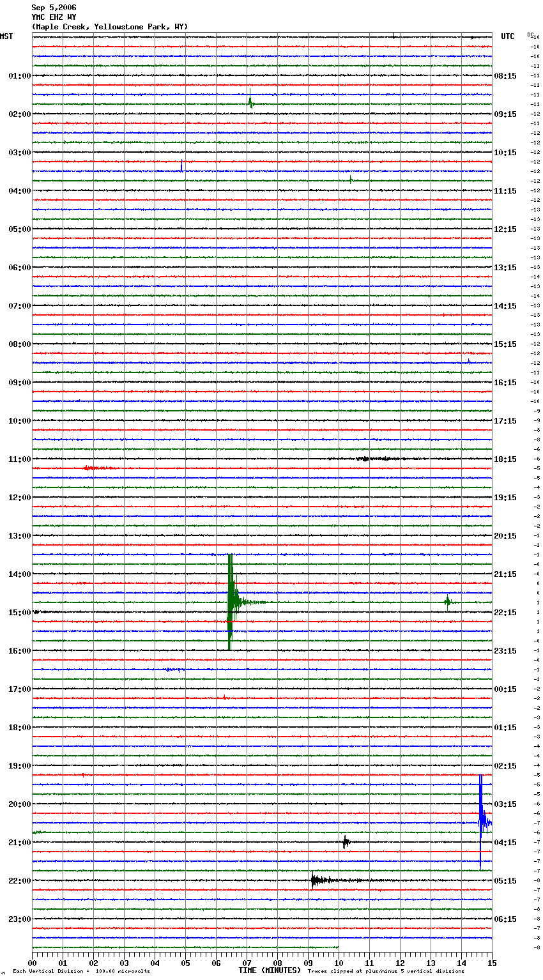Click the '22:15' UTC time label

(505, 613)
